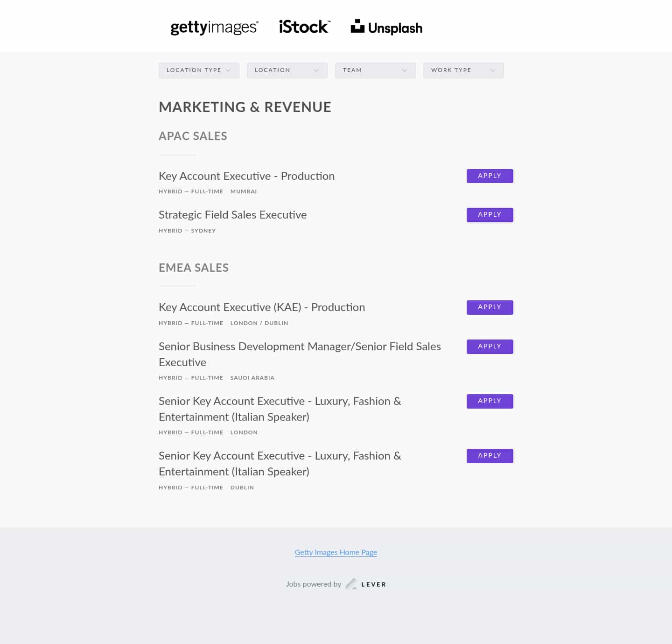
Task: Open the Senior Business Development Manager job listing
Action: (x=300, y=354)
